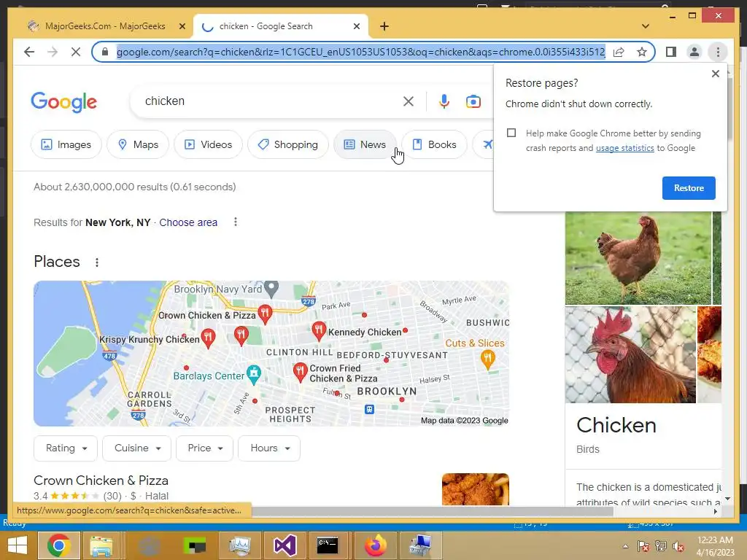Start a voice search with the microphone
The width and height of the screenshot is (747, 560).
[444, 101]
